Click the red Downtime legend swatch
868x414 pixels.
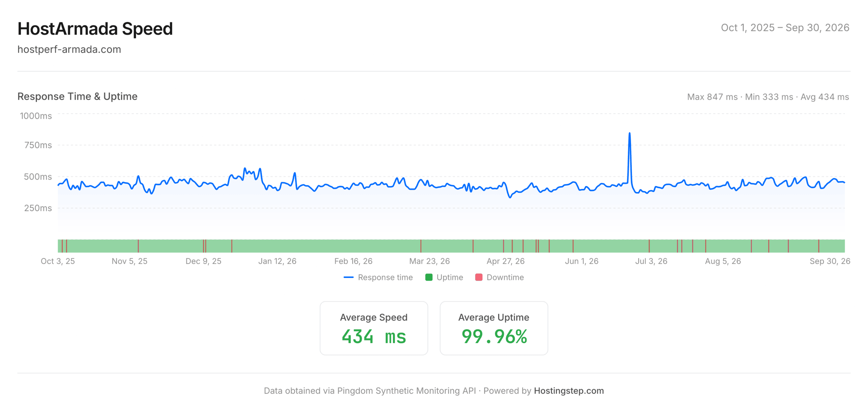(x=479, y=277)
